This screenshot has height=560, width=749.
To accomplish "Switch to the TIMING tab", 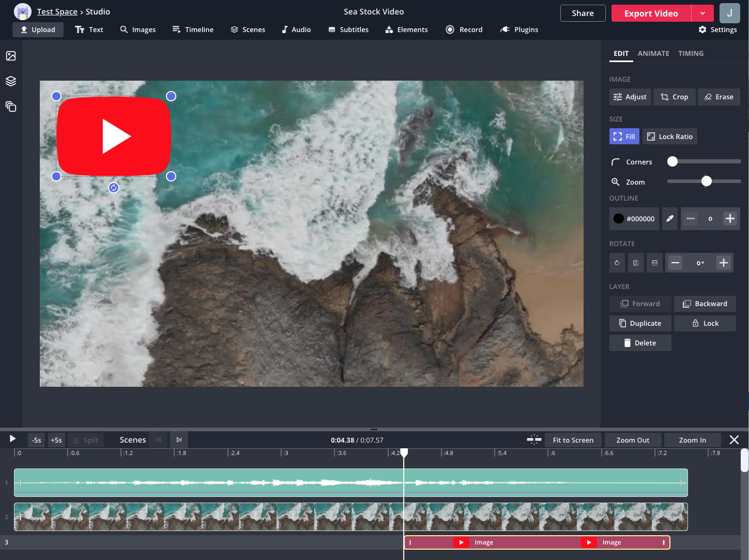I will click(691, 53).
